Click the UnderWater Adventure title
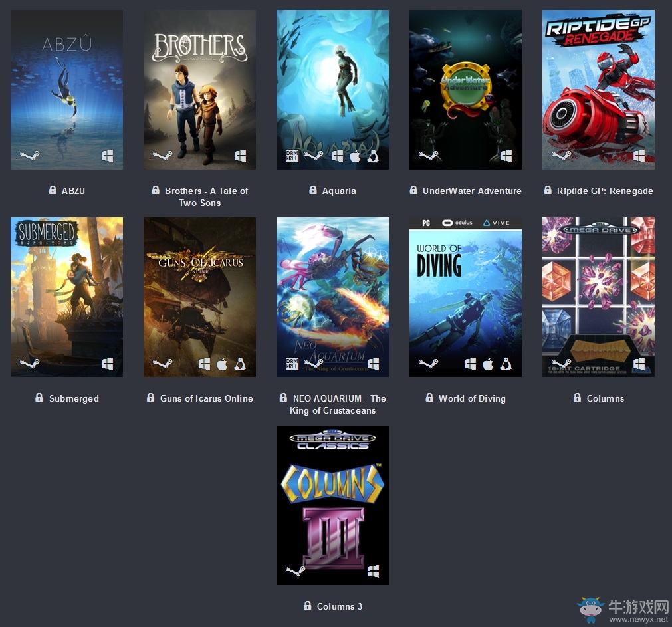Image resolution: width=672 pixels, height=627 pixels. coord(472,191)
